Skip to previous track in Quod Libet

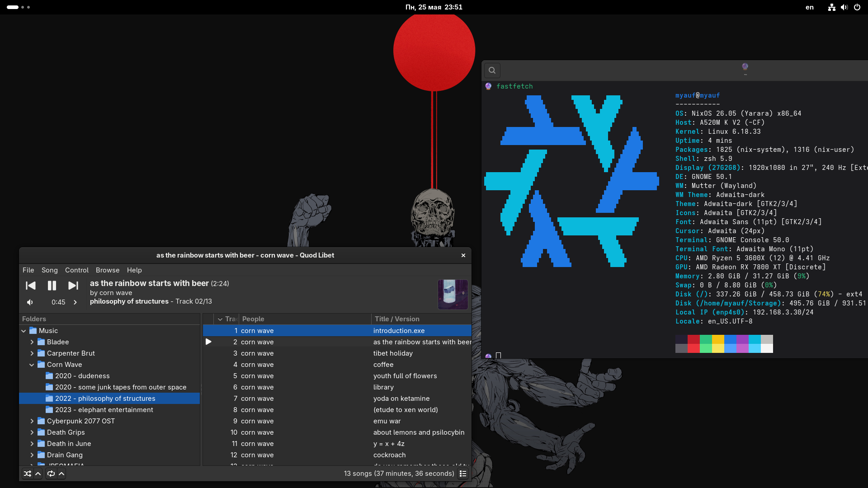pos(31,286)
